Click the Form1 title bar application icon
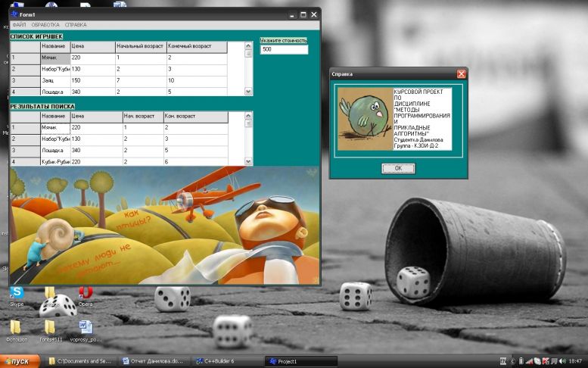 pos(14,14)
